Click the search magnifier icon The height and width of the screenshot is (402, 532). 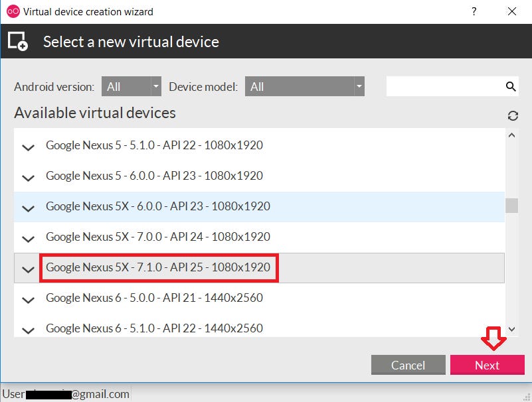point(511,86)
